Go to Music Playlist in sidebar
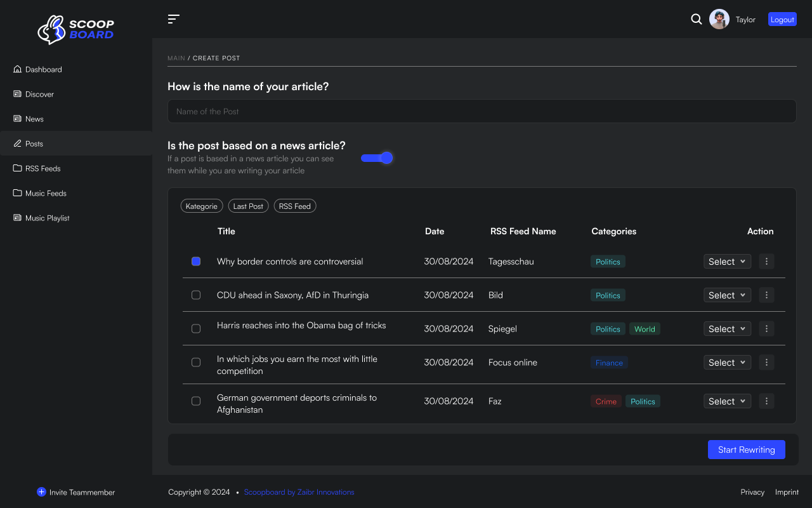 point(47,218)
